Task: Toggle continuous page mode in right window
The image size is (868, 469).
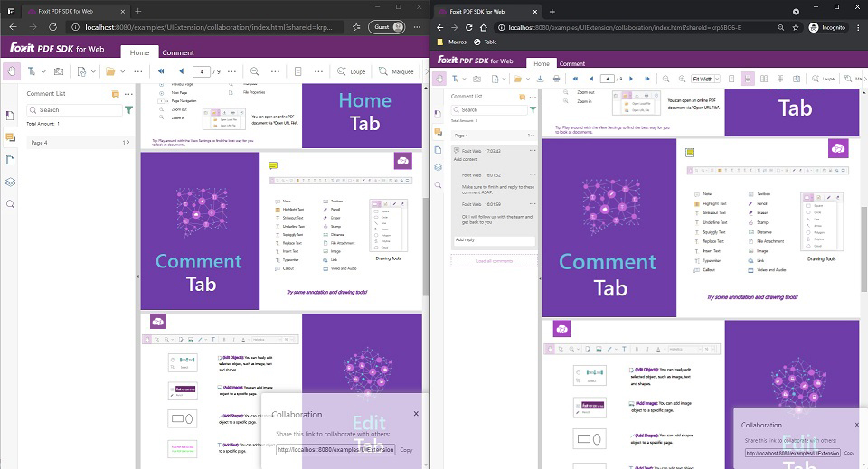Action: pyautogui.click(x=748, y=80)
